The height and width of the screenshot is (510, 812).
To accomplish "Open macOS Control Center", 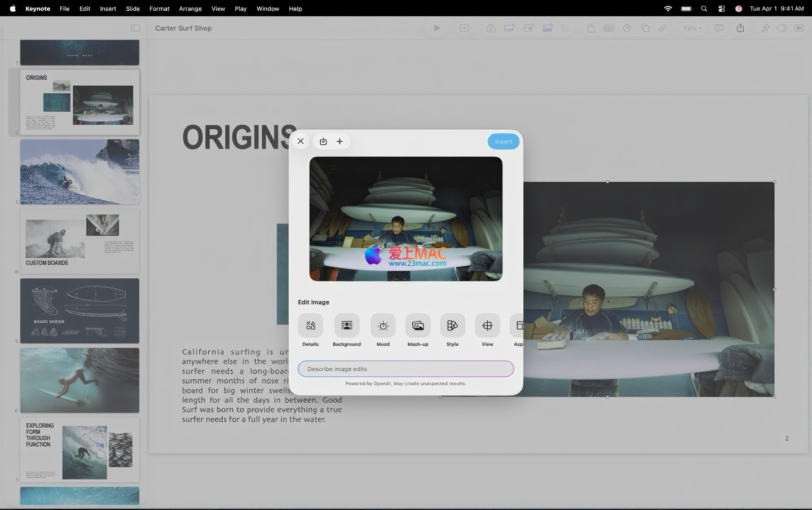I will coord(721,8).
